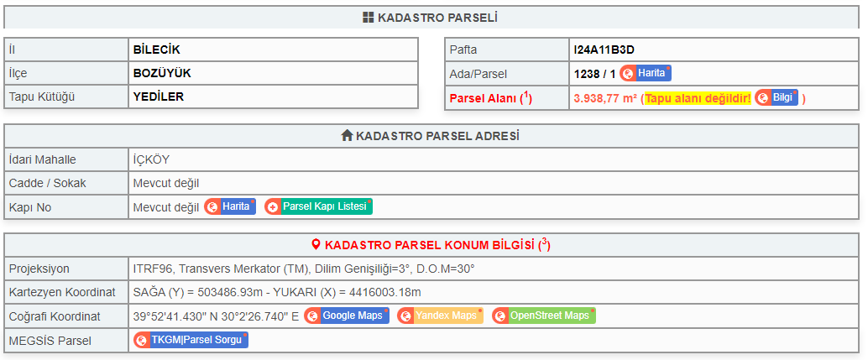Click the yellow Tapu alanı değildir warning
The height and width of the screenshot is (360, 868).
point(698,98)
